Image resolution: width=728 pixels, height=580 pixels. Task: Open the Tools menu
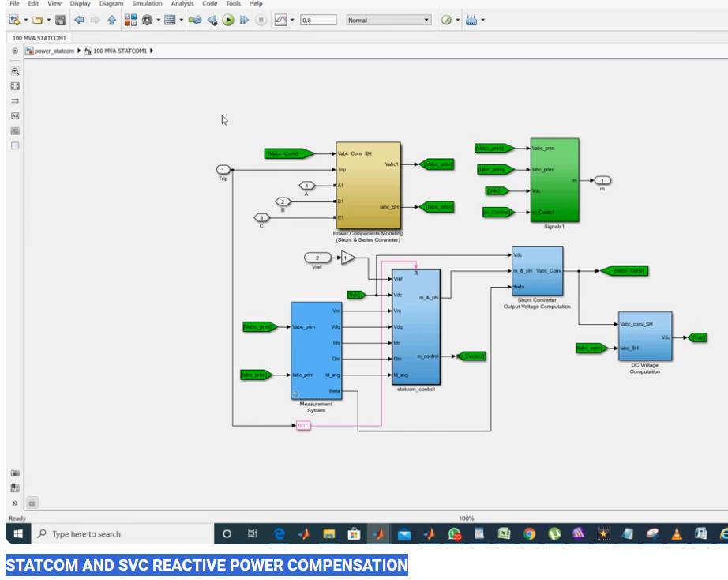(233, 3)
